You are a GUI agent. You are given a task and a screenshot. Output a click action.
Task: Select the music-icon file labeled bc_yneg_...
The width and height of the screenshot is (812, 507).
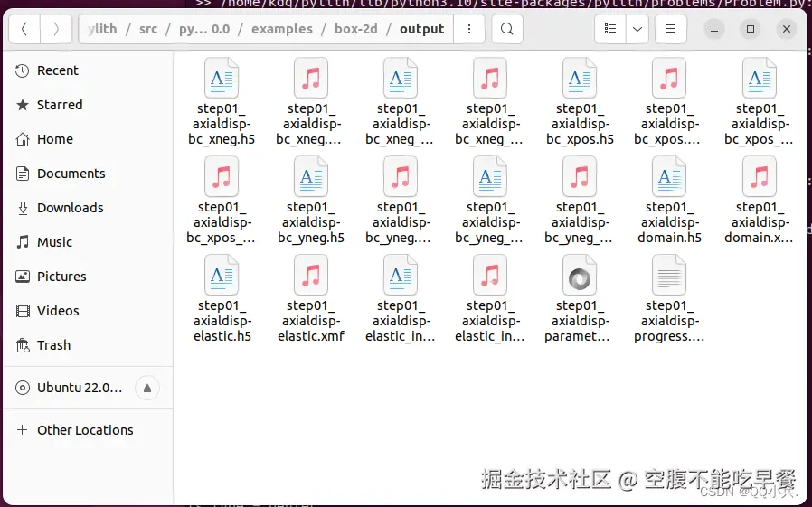click(580, 201)
